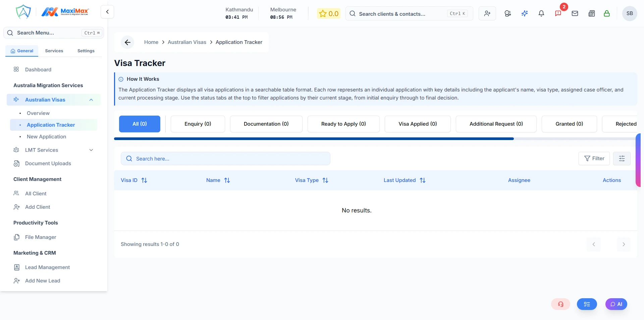This screenshot has width=644, height=320.
Task: Open chat messages icon with red badge
Action: (x=558, y=13)
